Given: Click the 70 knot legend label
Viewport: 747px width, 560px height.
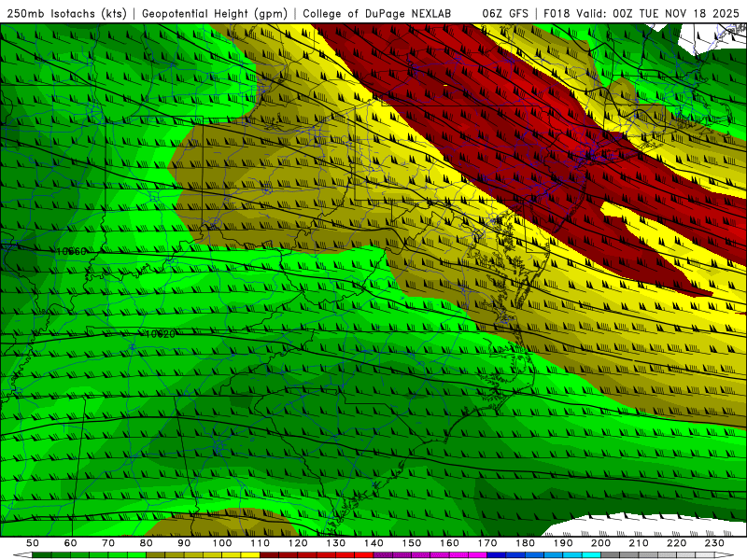Looking at the screenshot, I should (x=108, y=543).
